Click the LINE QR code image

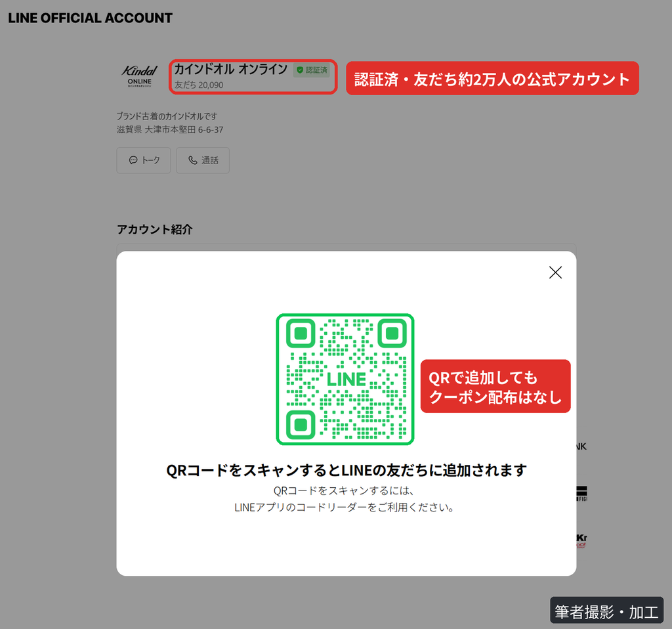pyautogui.click(x=345, y=380)
